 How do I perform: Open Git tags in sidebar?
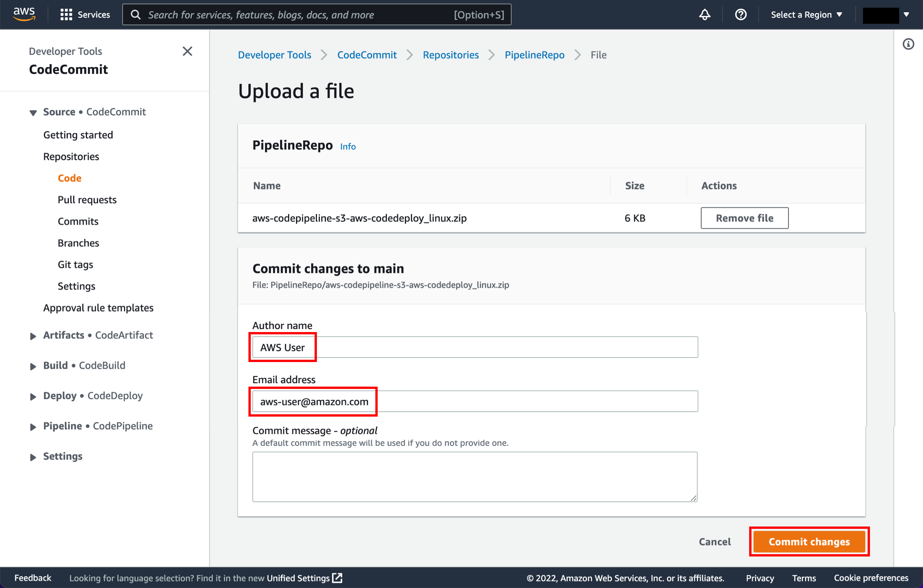coord(75,264)
